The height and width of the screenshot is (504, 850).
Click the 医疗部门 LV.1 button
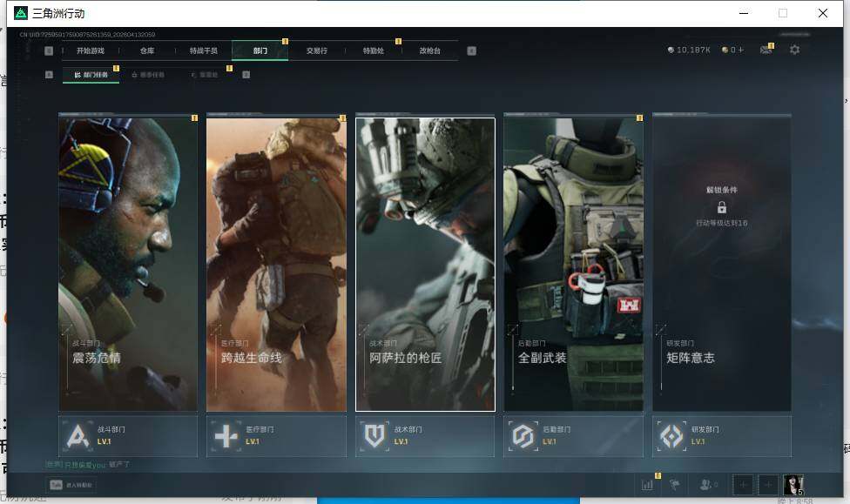tap(276, 436)
